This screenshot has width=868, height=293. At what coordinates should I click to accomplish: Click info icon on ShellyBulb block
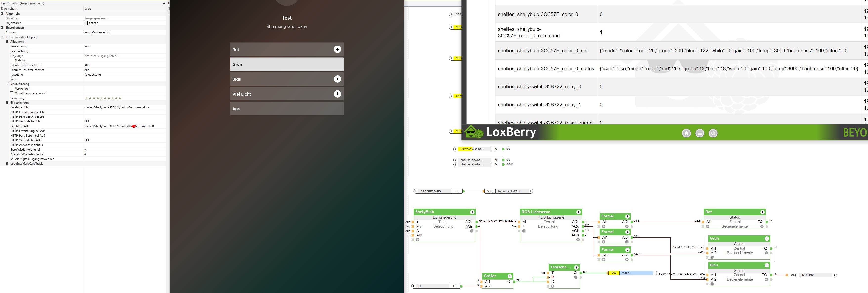coord(472,212)
